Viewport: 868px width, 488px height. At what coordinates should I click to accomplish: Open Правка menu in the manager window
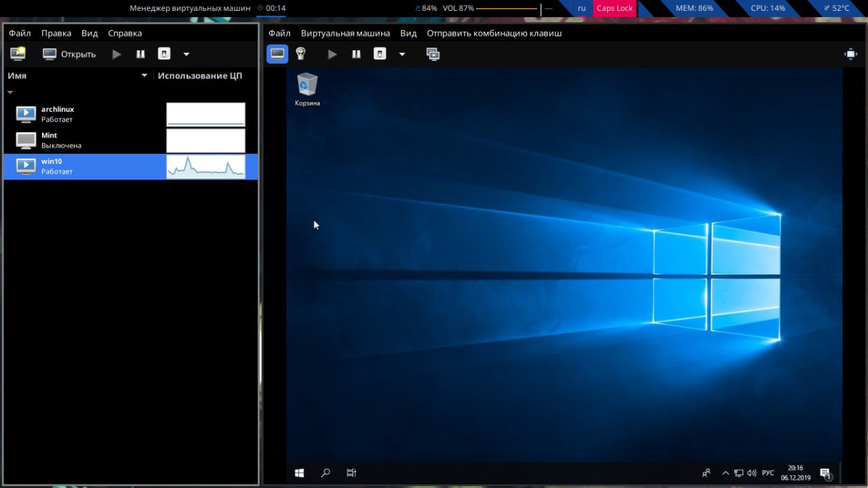(x=56, y=33)
